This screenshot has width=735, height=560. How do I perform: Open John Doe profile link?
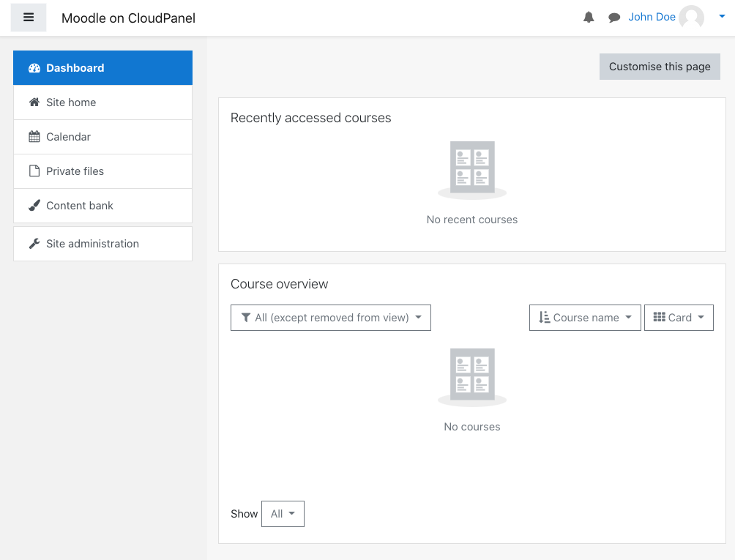[652, 17]
